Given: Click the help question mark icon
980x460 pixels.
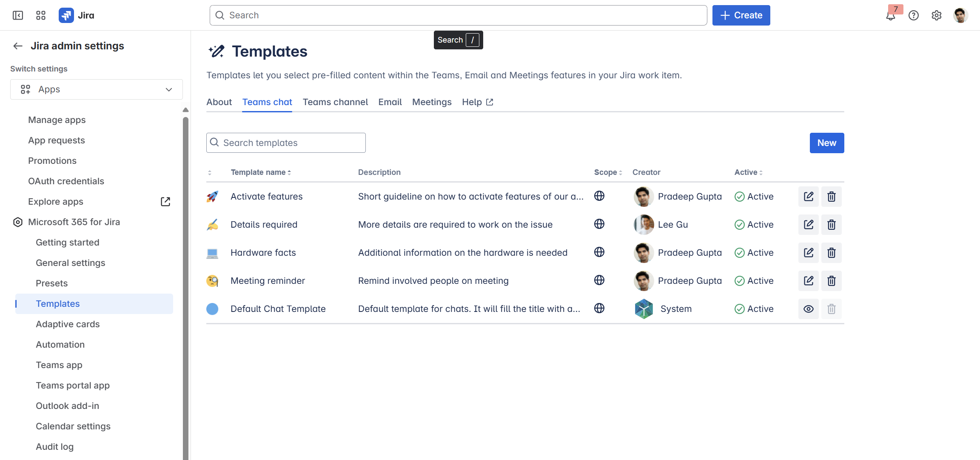Looking at the screenshot, I should (913, 16).
